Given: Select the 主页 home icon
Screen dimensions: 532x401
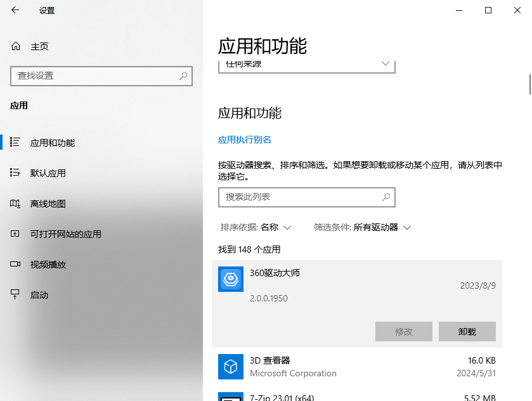Looking at the screenshot, I should (x=15, y=46).
